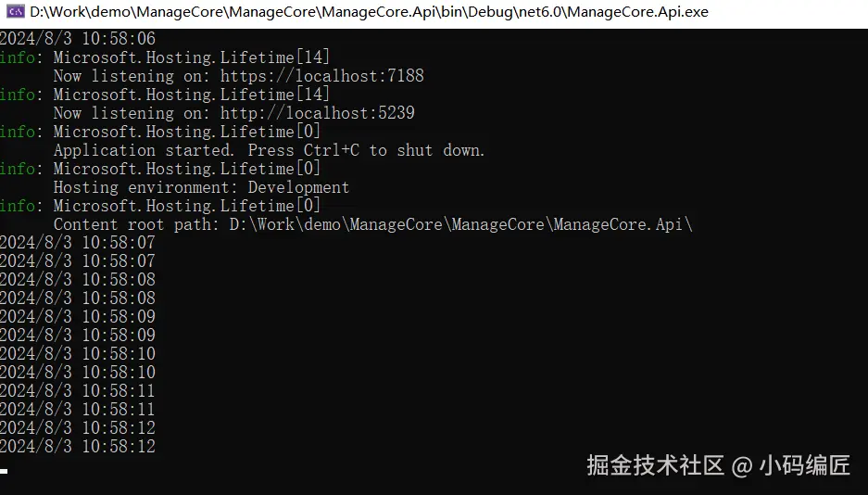868x495 pixels.
Task: Click the first green info label
Action: (19, 57)
